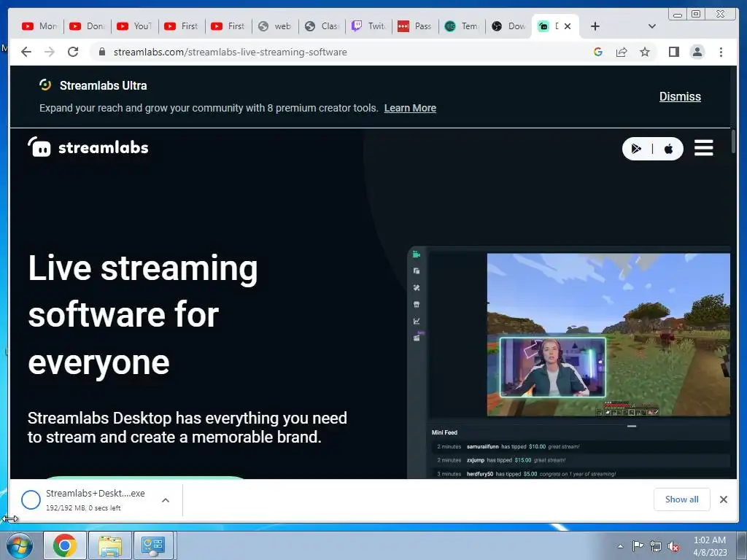Click the store icon in preview sidebar

click(417, 304)
